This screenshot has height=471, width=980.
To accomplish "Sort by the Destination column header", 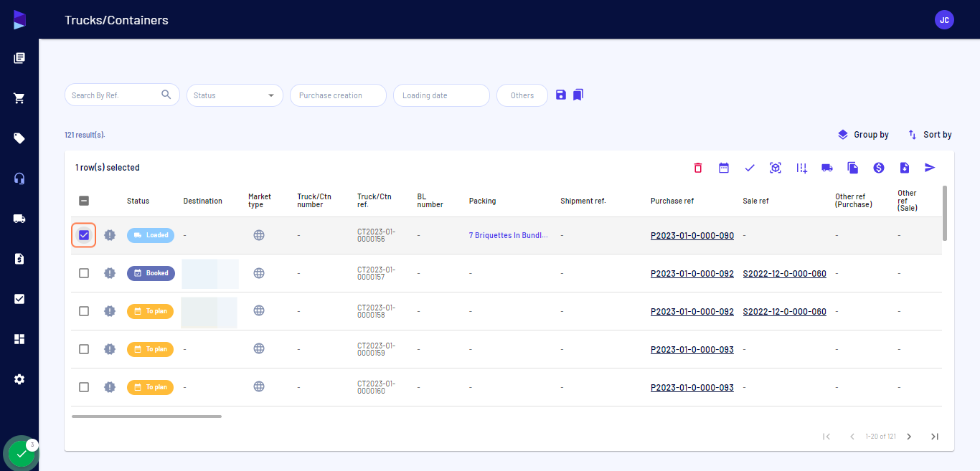I will click(203, 201).
